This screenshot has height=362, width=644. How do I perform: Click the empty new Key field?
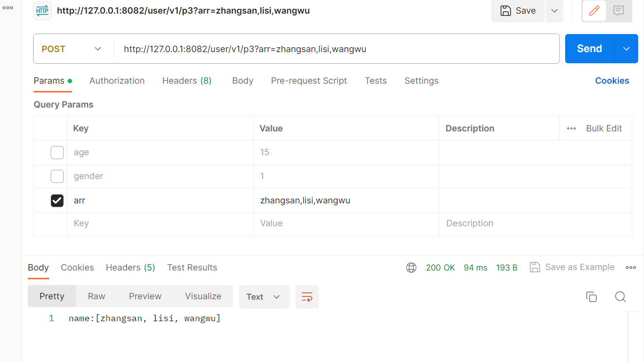point(160,223)
